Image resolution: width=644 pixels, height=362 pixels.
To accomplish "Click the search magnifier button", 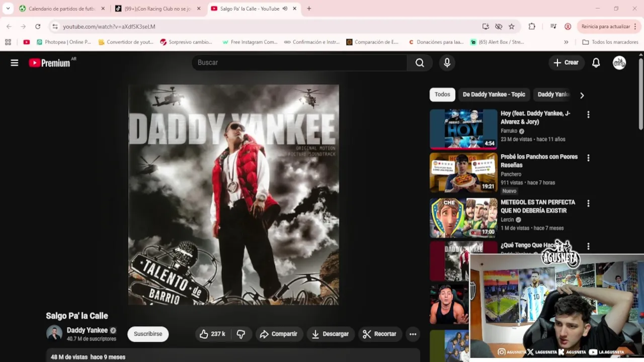I will click(420, 62).
